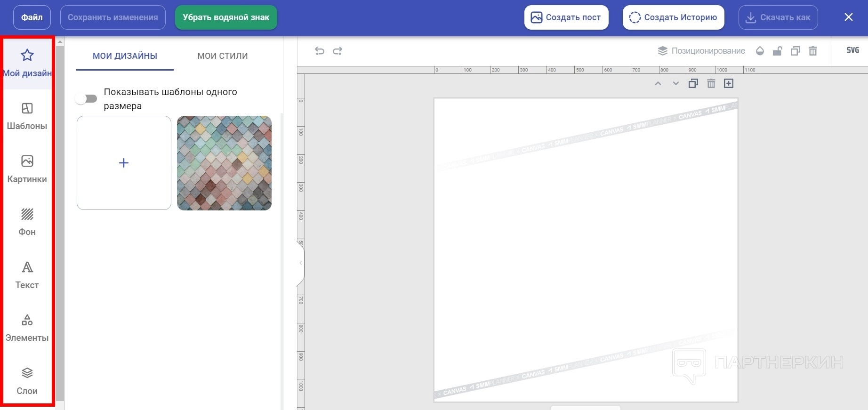The image size is (868, 410).
Task: Click Создать Историю button
Action: tap(674, 17)
